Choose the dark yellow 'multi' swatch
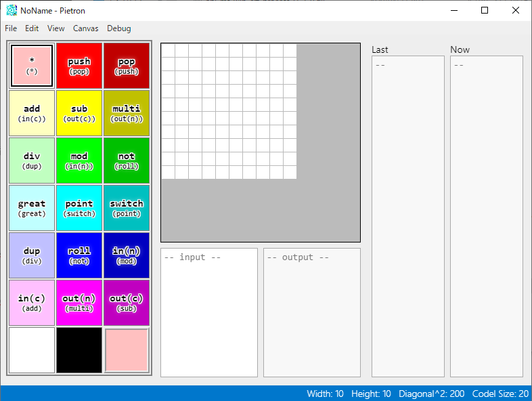532x401 pixels. (127, 113)
